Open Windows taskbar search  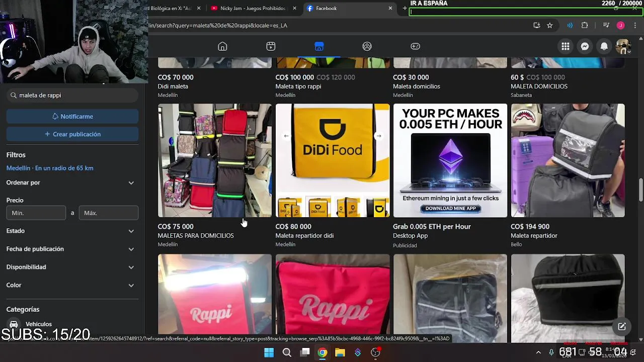(x=287, y=352)
